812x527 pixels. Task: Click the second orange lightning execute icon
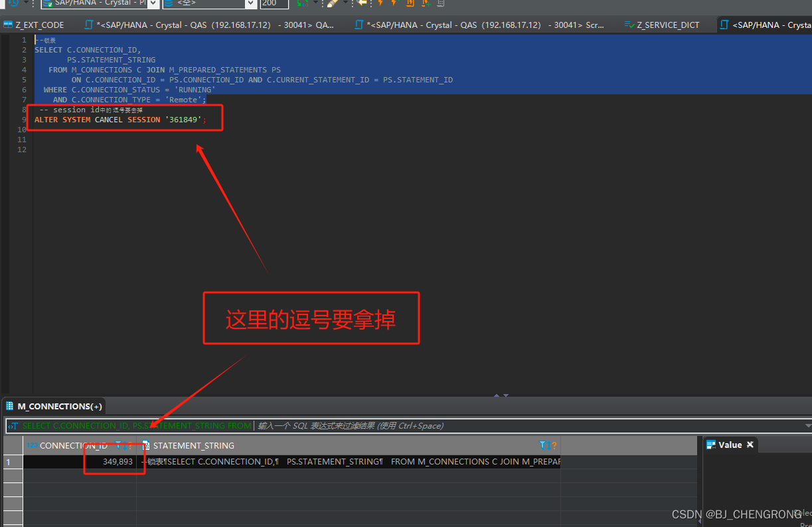394,3
